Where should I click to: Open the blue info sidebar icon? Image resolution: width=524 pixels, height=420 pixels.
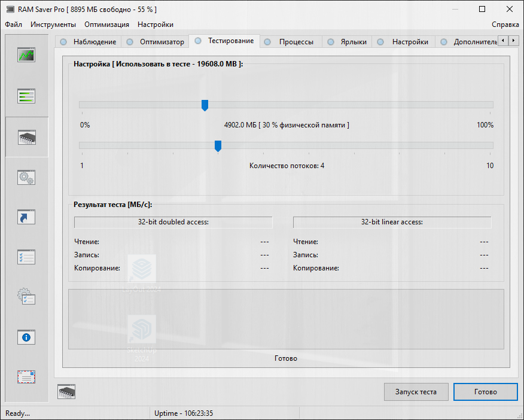pyautogui.click(x=26, y=337)
